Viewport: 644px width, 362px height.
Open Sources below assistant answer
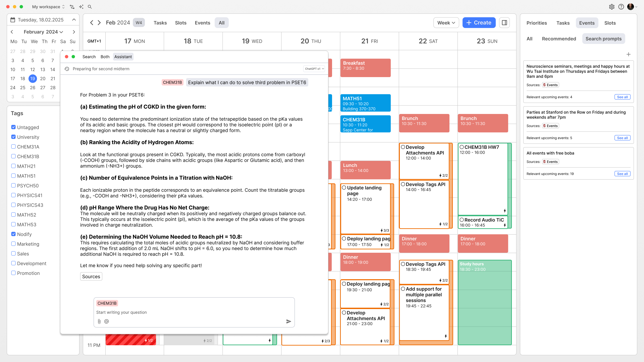pos(91,277)
